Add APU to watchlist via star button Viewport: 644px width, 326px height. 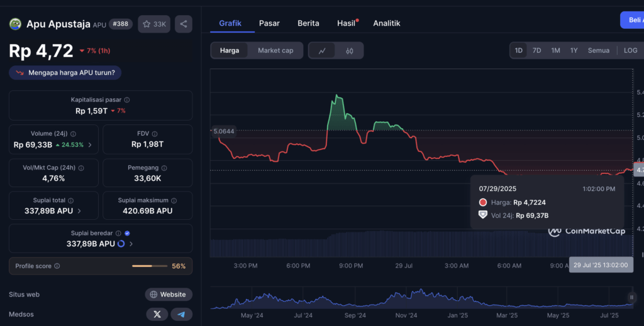pyautogui.click(x=154, y=24)
